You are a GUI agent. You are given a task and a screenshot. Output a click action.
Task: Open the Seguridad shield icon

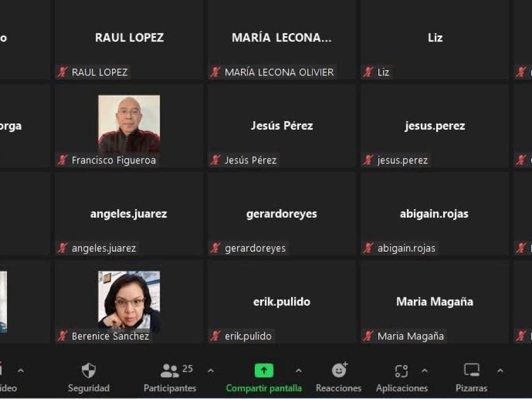tap(89, 370)
